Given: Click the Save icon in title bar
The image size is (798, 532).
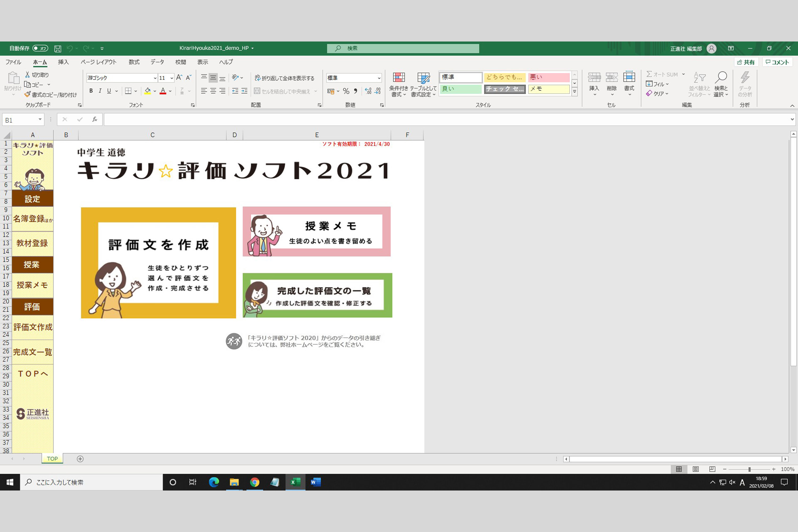Looking at the screenshot, I should [58, 48].
